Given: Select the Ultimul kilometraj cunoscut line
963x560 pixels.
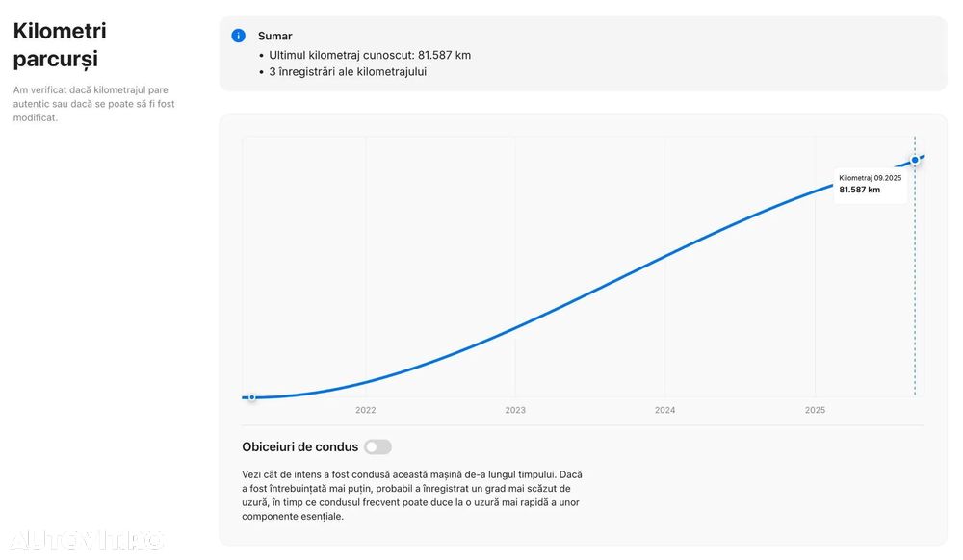Looking at the screenshot, I should coord(370,55).
